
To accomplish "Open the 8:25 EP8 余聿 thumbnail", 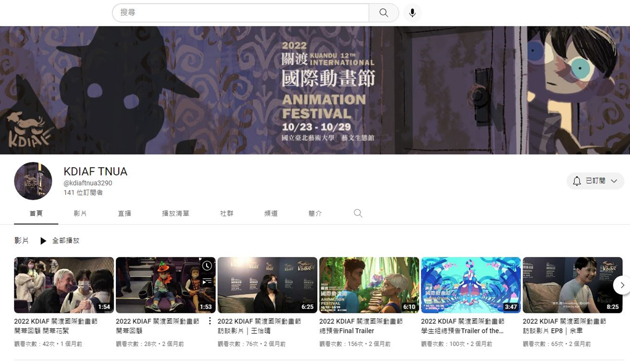I will point(572,285).
